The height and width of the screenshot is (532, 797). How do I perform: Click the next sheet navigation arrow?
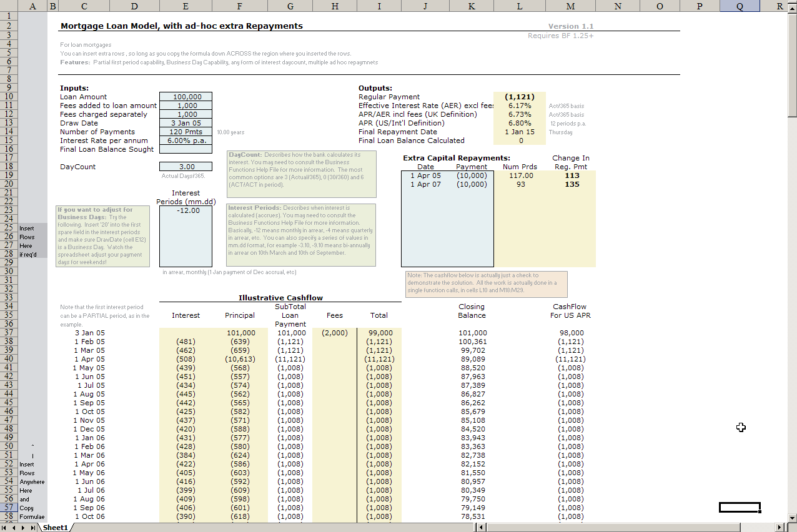coord(23,528)
